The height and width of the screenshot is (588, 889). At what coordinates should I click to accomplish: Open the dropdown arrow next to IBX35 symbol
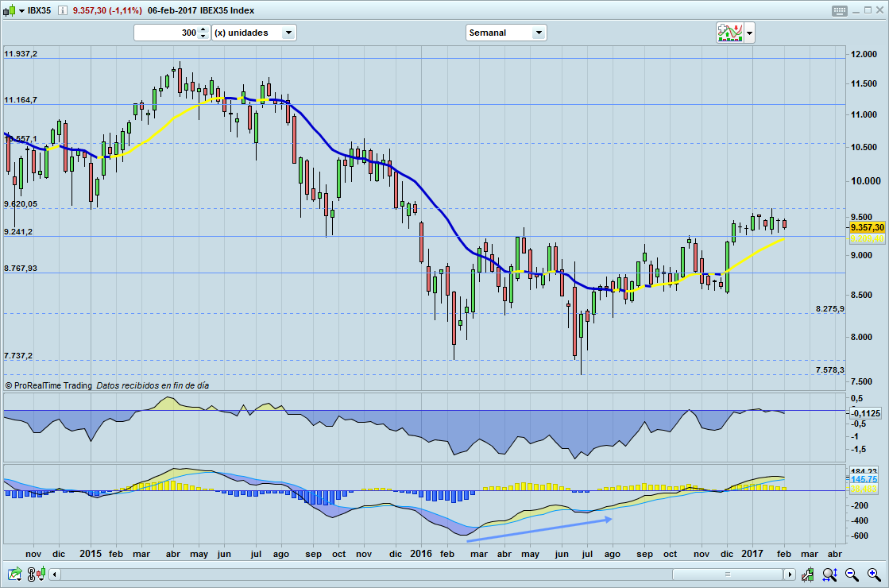point(20,10)
